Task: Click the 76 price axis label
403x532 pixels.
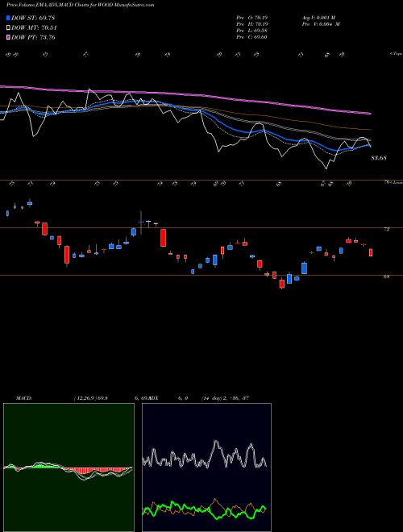Action: click(386, 182)
